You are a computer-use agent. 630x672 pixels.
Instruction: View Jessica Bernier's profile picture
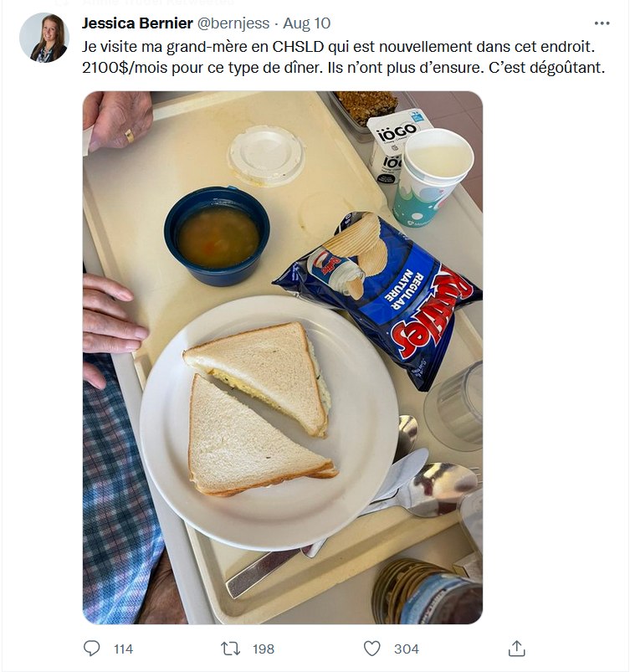(x=44, y=38)
